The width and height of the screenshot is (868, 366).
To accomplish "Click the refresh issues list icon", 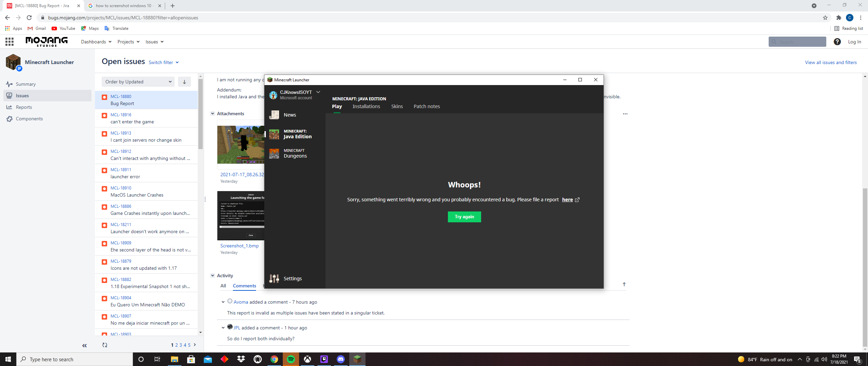I will click(x=105, y=345).
